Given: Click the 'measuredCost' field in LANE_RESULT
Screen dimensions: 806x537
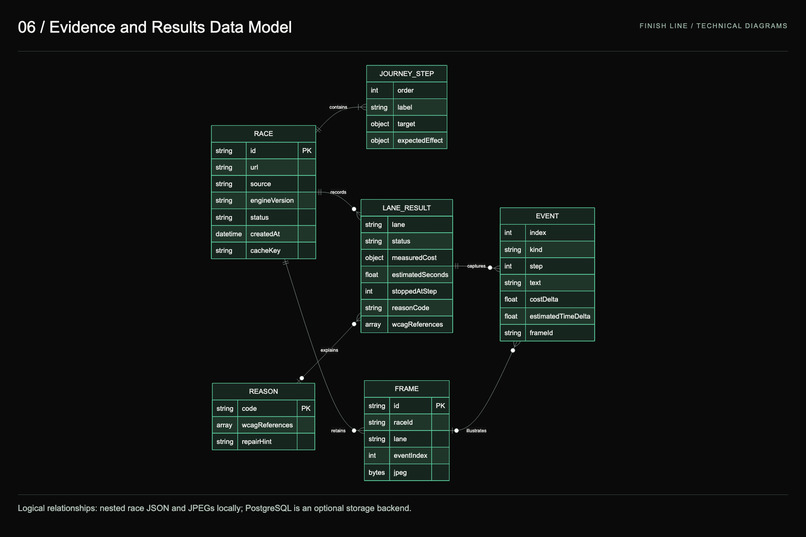Looking at the screenshot, I should tap(420, 257).
